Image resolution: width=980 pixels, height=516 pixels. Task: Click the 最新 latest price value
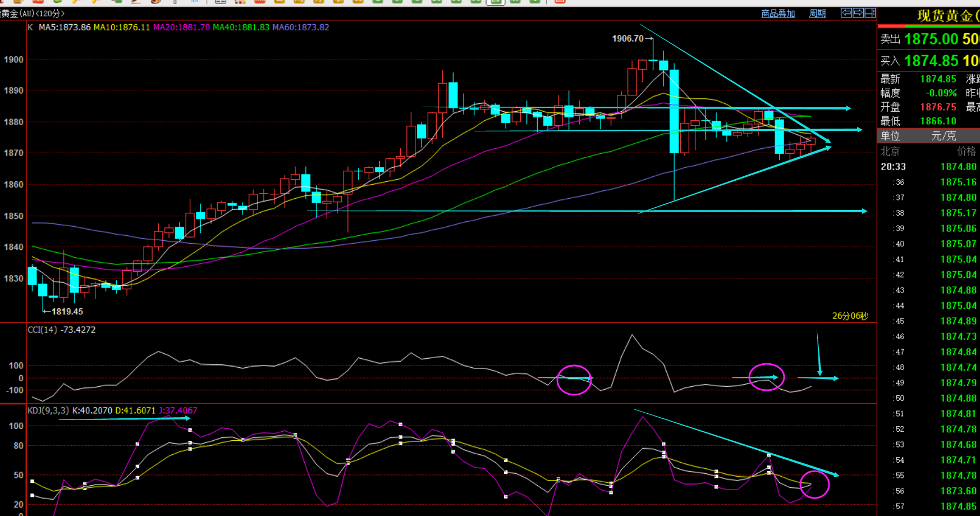click(938, 79)
